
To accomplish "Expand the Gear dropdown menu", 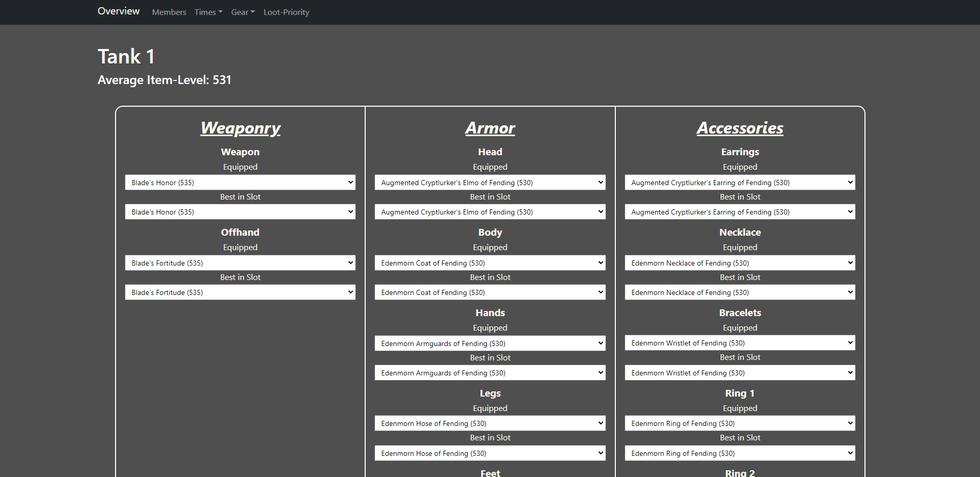I will point(243,12).
